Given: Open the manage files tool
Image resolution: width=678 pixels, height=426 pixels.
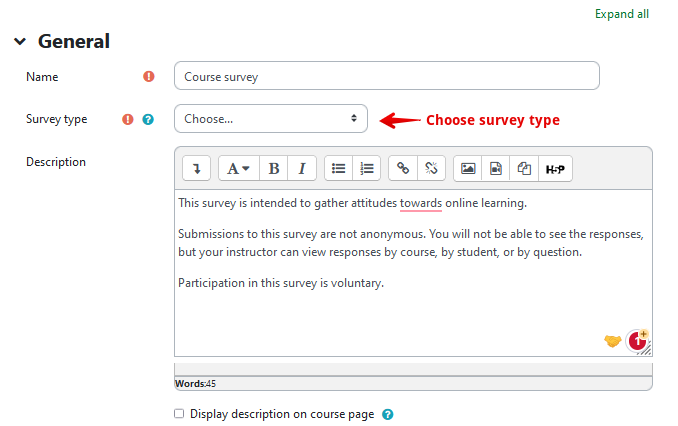Looking at the screenshot, I should coord(524,169).
